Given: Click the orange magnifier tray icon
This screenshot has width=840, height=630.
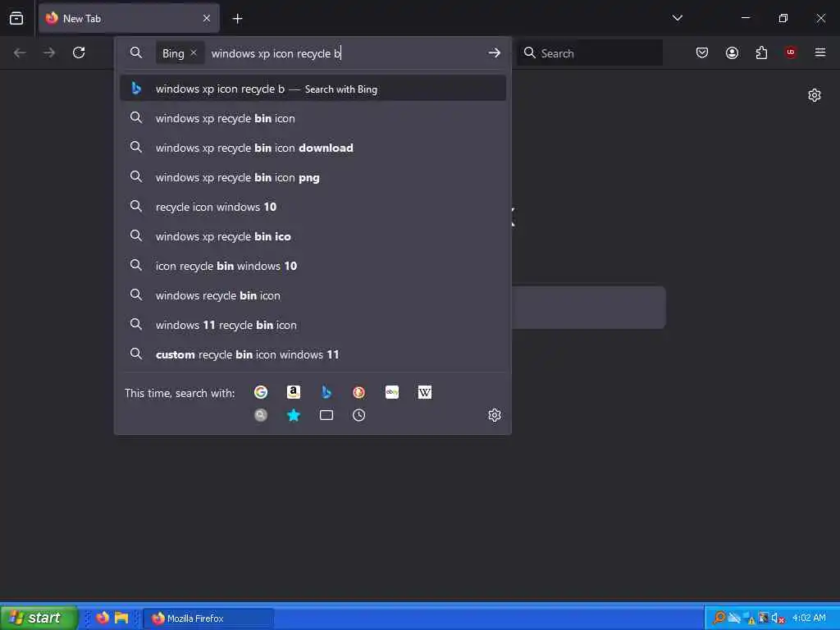Looking at the screenshot, I should point(719,618).
